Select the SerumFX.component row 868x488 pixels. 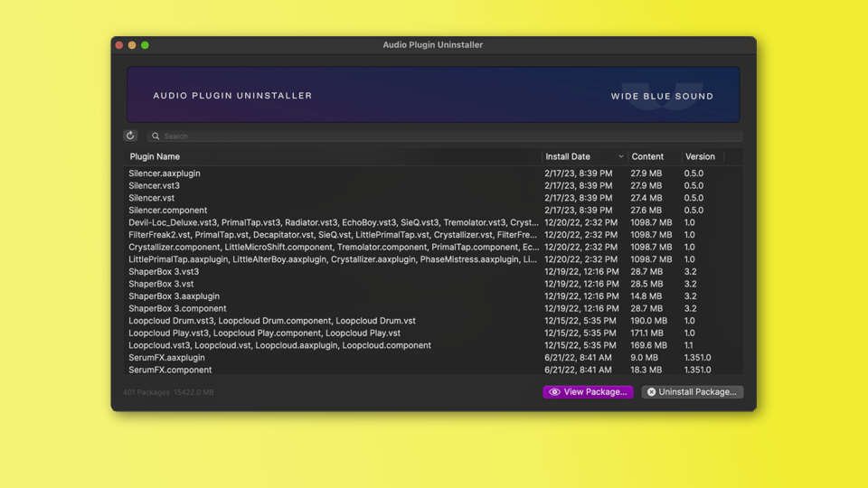coord(433,370)
